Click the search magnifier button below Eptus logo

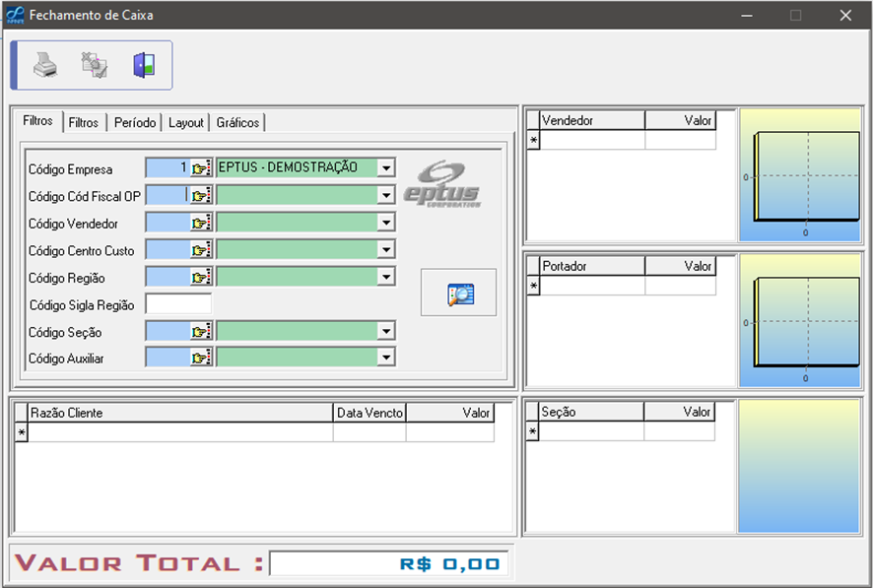click(458, 293)
